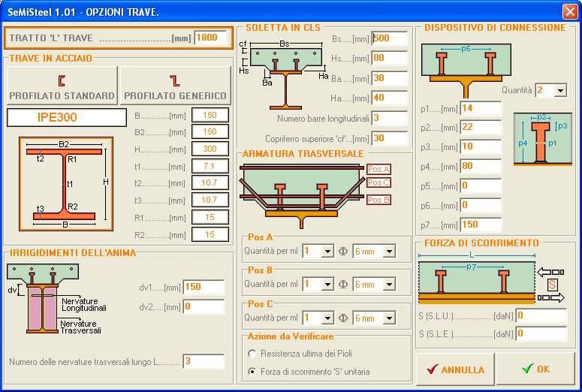Select the Pos B label box
The height and width of the screenshot is (392, 582).
coord(378,199)
